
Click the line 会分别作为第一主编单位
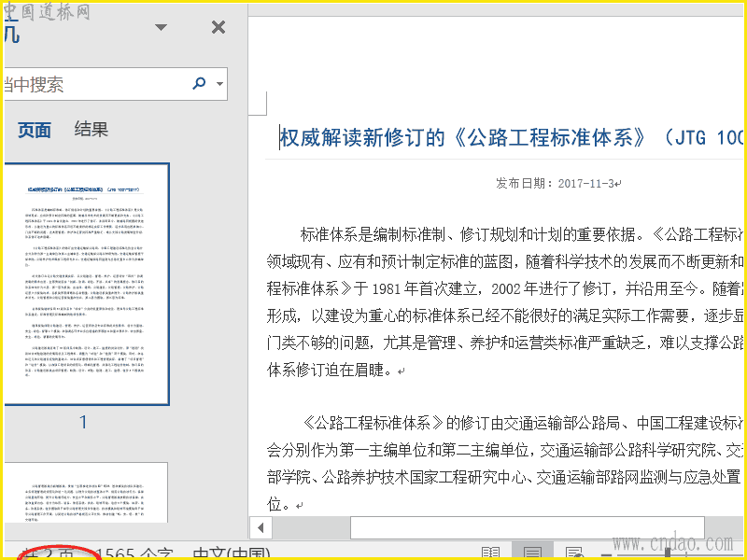[x=505, y=450]
